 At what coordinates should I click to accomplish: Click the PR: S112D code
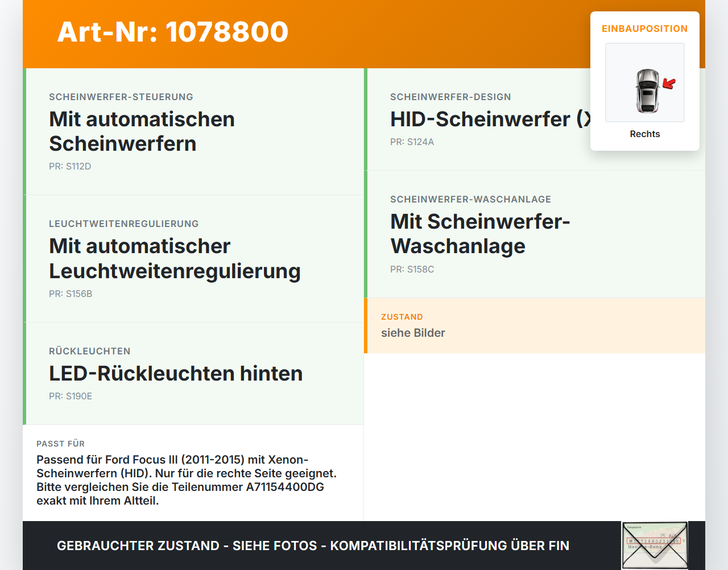[70, 167]
